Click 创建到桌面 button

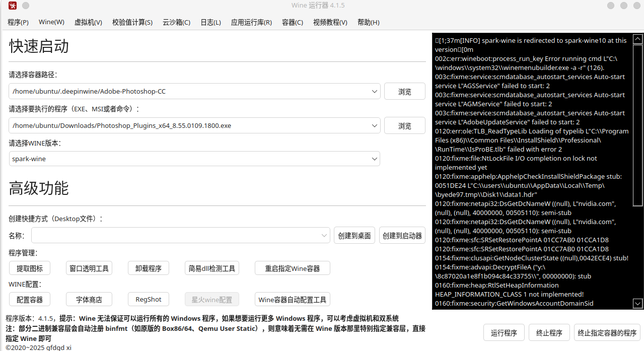[354, 236]
